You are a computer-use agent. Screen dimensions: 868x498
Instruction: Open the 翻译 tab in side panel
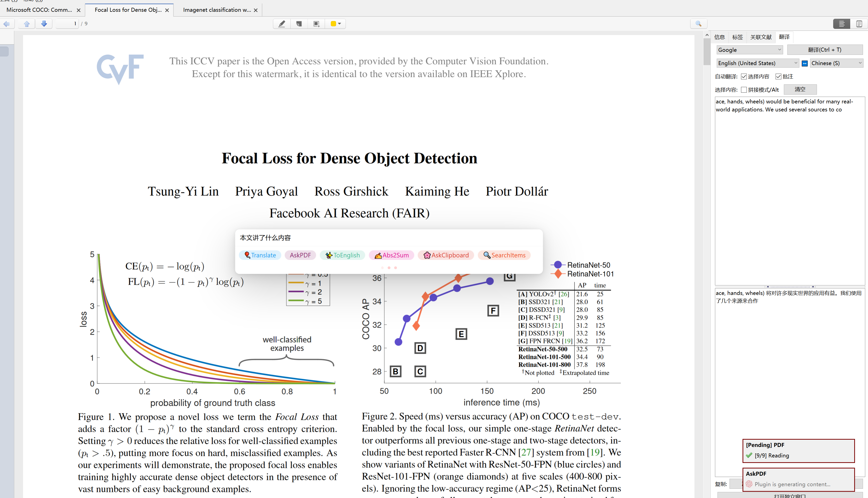pyautogui.click(x=784, y=37)
